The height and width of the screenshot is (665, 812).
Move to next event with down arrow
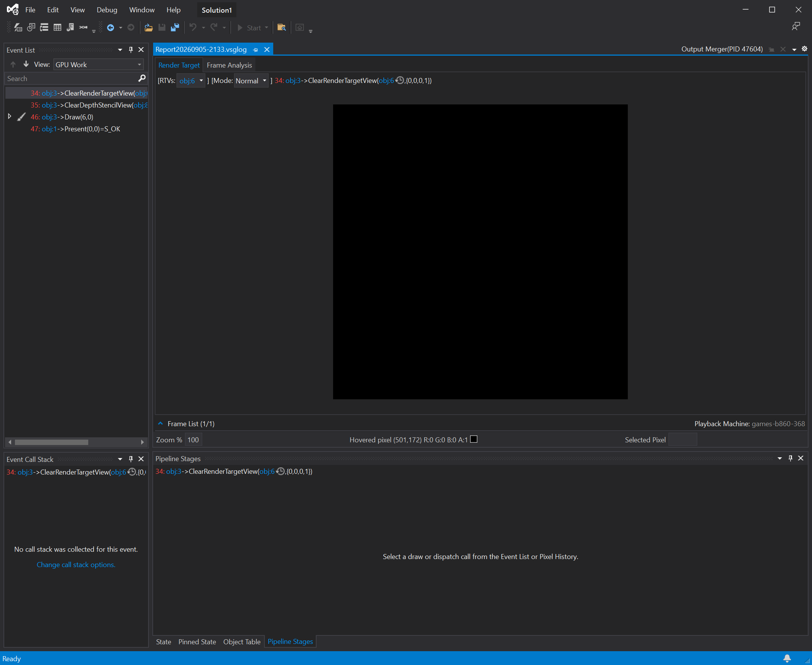26,64
